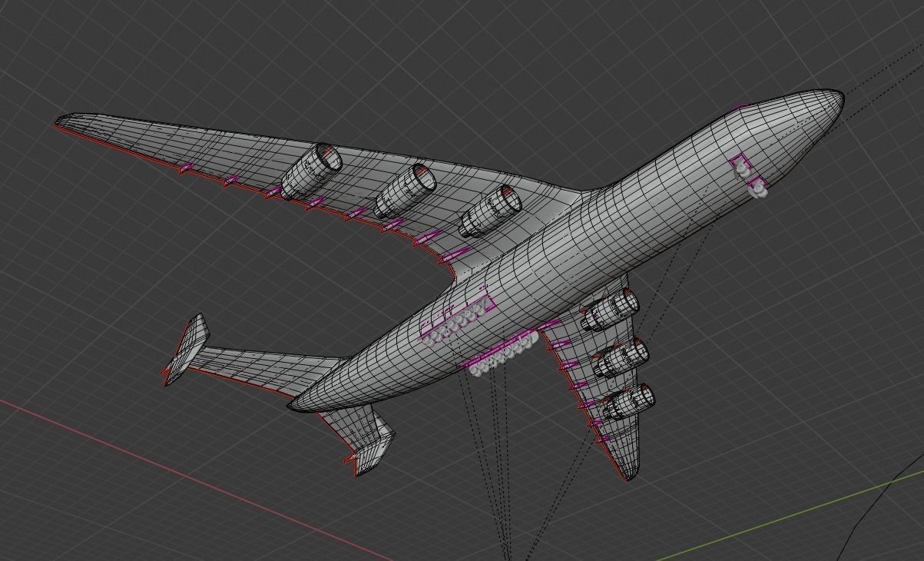924x561 pixels.
Task: Select the middle engine on upper wing
Action: (x=406, y=191)
